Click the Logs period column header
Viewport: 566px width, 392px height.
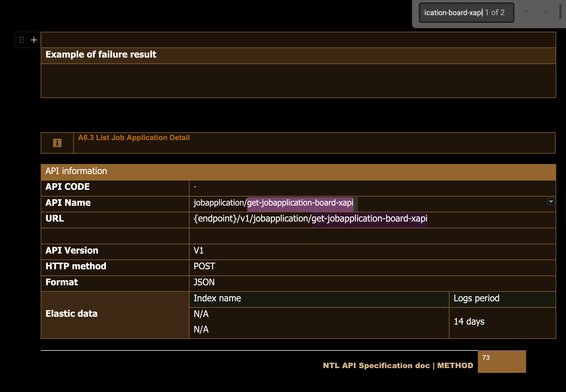[x=476, y=298]
